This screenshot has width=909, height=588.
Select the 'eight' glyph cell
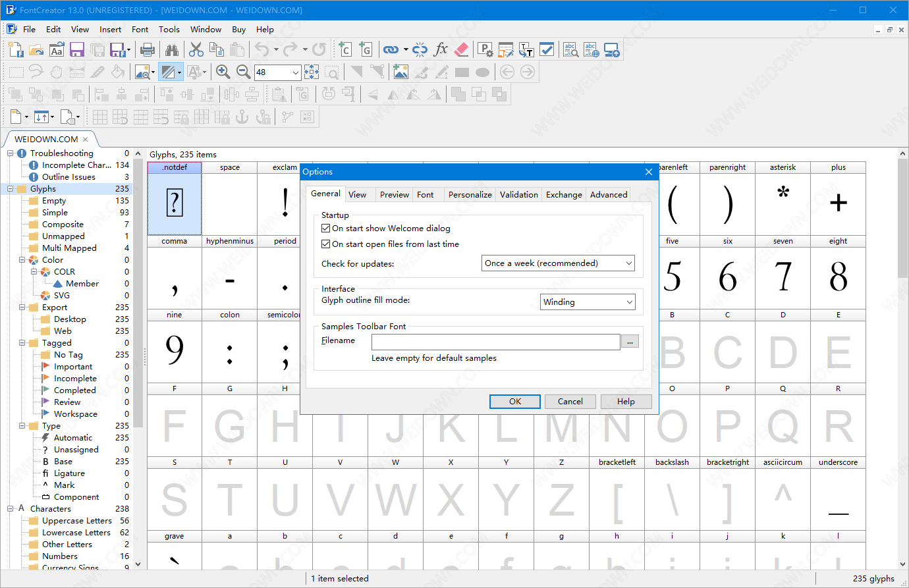[839, 272]
